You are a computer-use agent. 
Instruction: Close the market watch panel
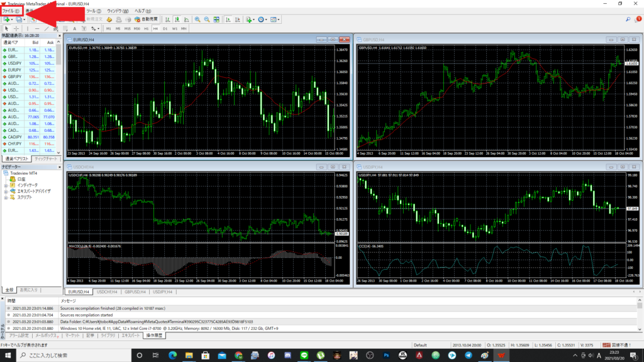pos(60,36)
